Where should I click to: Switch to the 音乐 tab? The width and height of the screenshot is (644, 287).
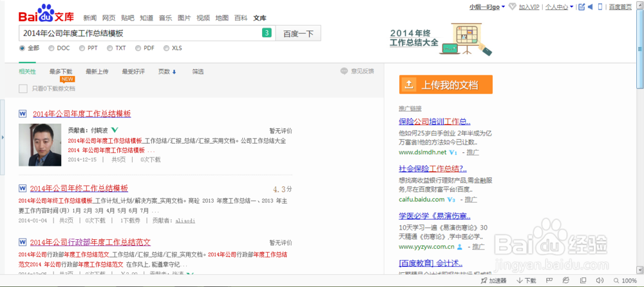[166, 17]
